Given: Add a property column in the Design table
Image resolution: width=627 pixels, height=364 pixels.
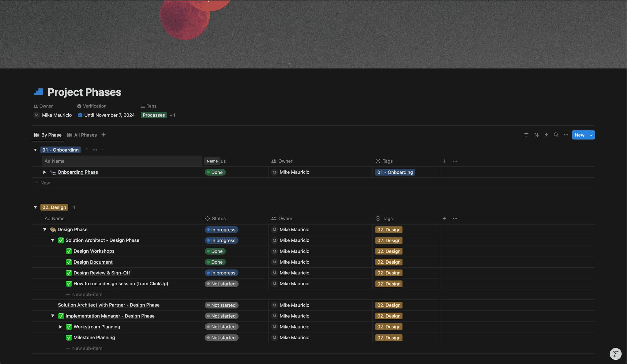Looking at the screenshot, I should tap(444, 218).
